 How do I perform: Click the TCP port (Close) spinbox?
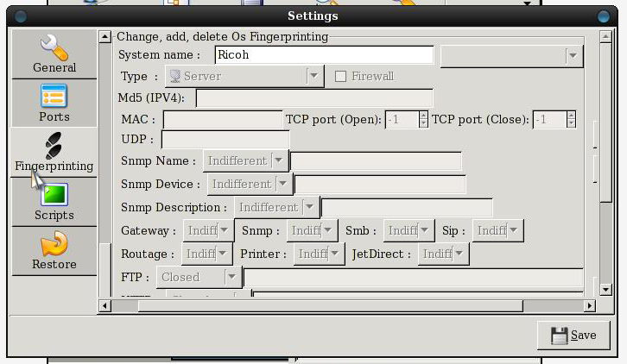pos(554,120)
